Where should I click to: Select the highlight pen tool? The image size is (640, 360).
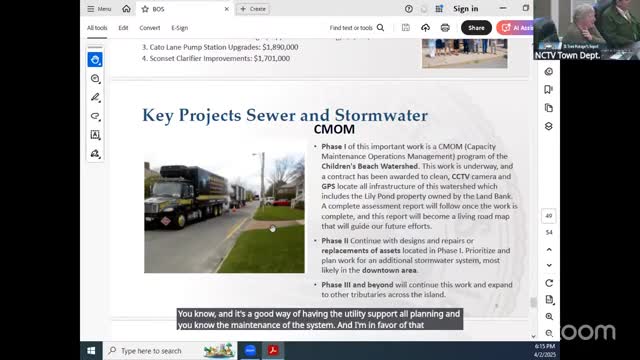click(95, 97)
